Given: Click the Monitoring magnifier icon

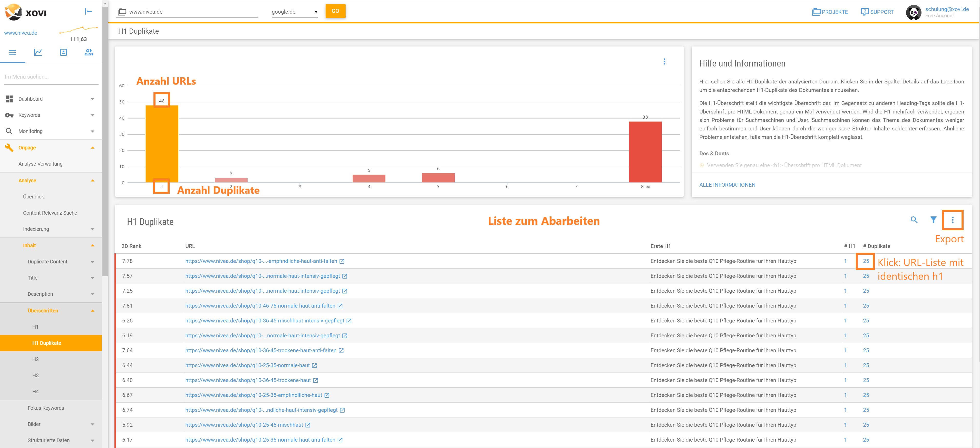Looking at the screenshot, I should 9,131.
